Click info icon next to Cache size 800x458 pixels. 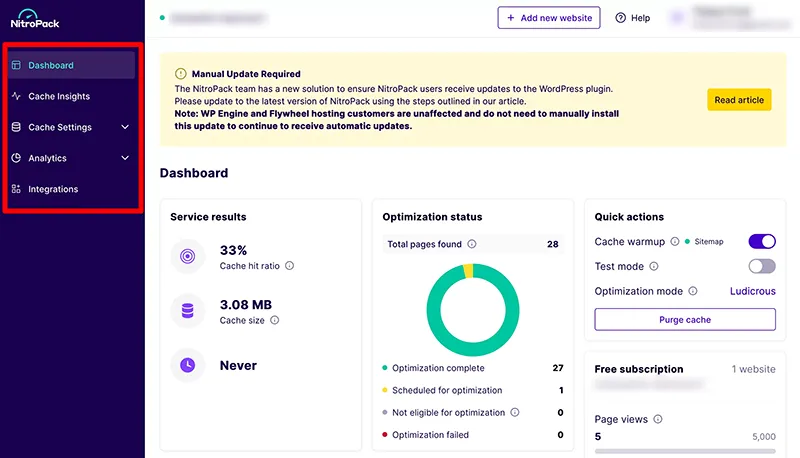[274, 320]
